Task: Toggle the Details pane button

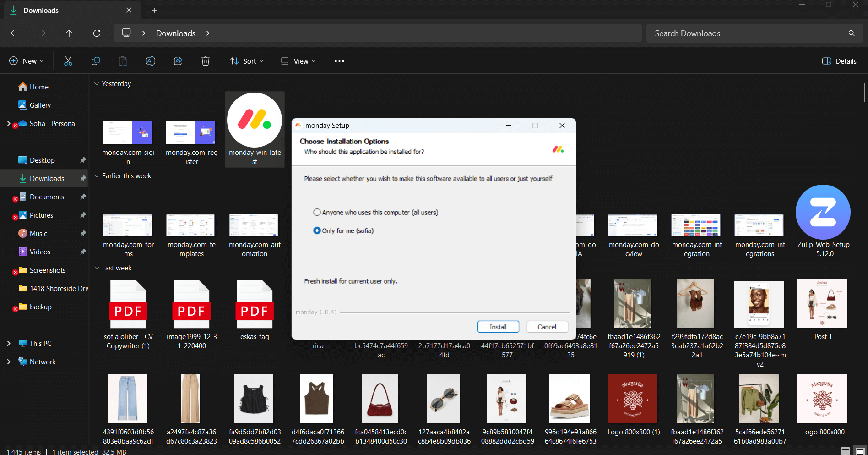Action: coord(839,61)
